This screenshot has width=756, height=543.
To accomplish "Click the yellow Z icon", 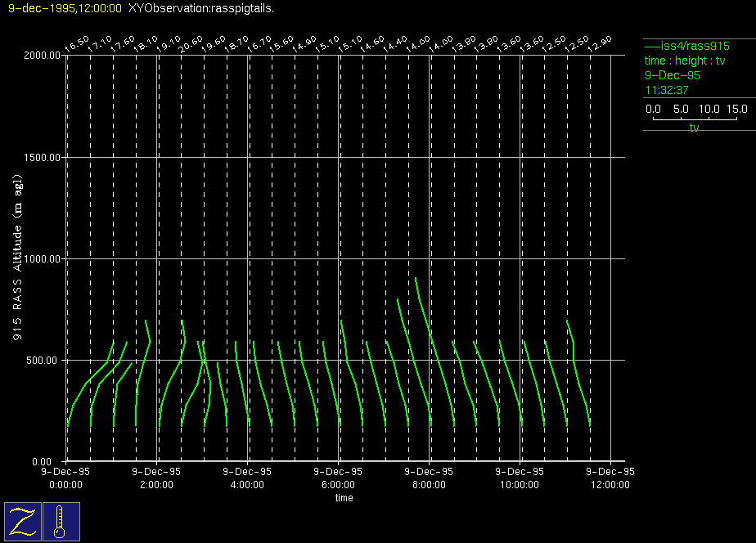I will click(x=23, y=521).
